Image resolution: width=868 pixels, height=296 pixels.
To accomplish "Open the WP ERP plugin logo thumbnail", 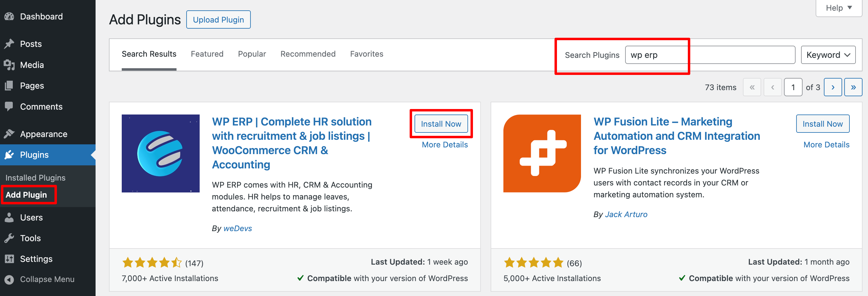I will 160,153.
